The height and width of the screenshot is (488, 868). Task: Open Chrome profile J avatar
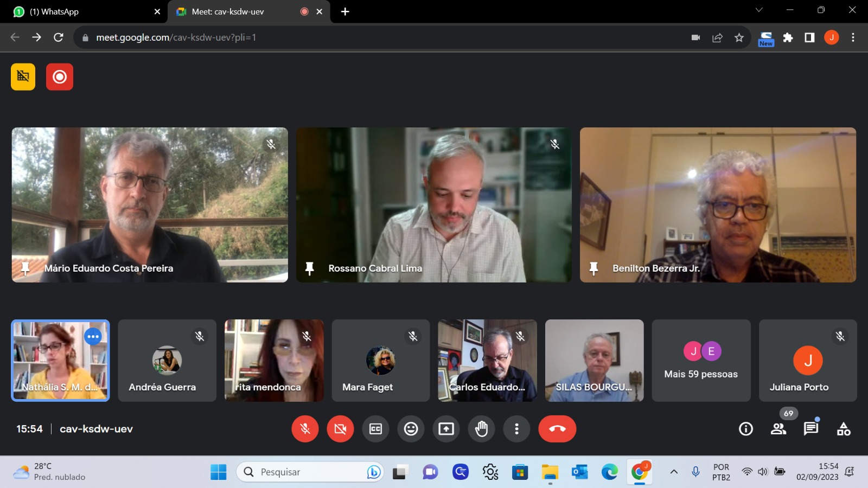pos(831,37)
